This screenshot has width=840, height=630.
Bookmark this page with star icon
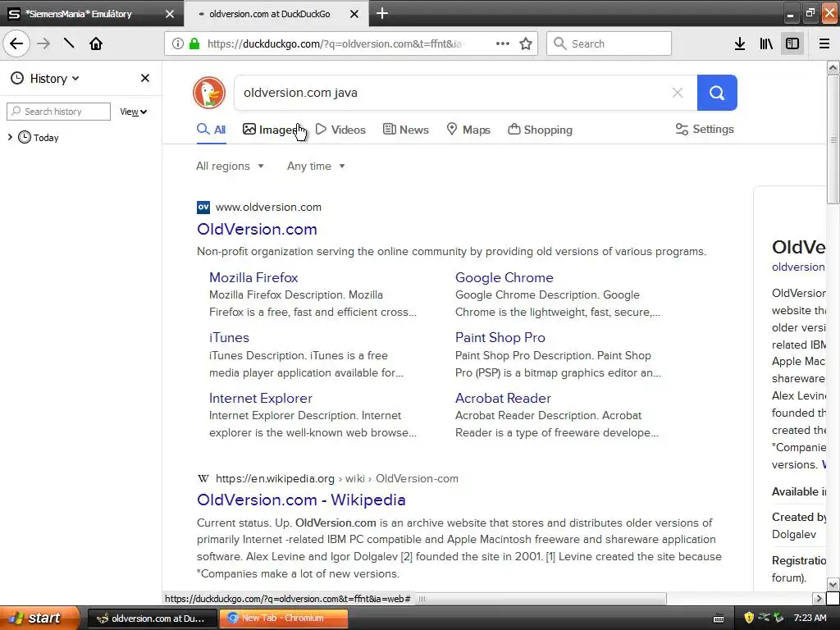click(526, 44)
